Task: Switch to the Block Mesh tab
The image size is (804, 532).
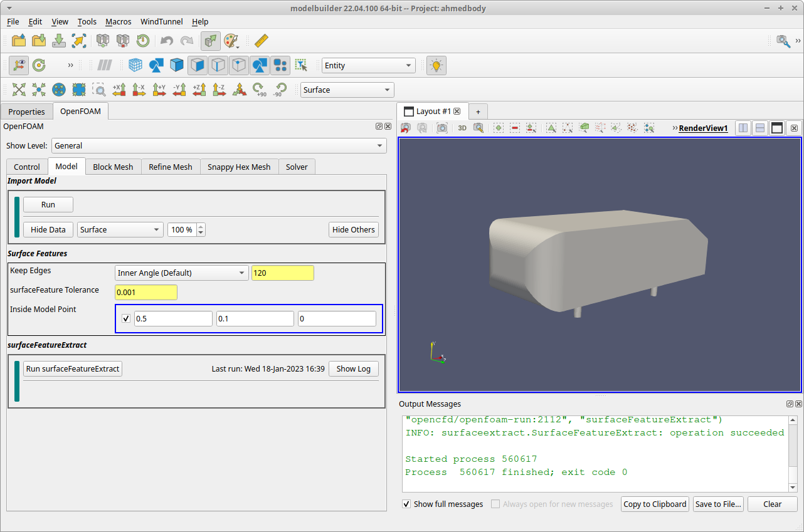Action: [x=113, y=167]
